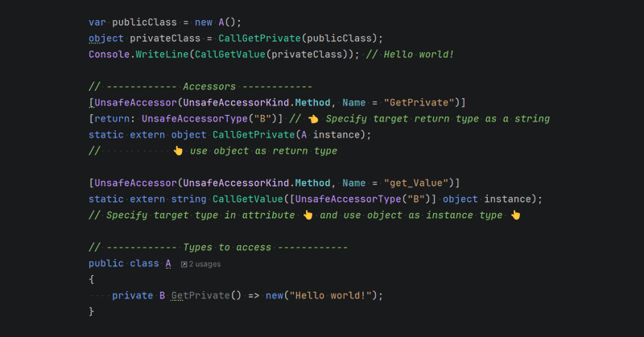The height and width of the screenshot is (337, 644).
Task: Click comment "use object as return type"
Action: click(263, 150)
